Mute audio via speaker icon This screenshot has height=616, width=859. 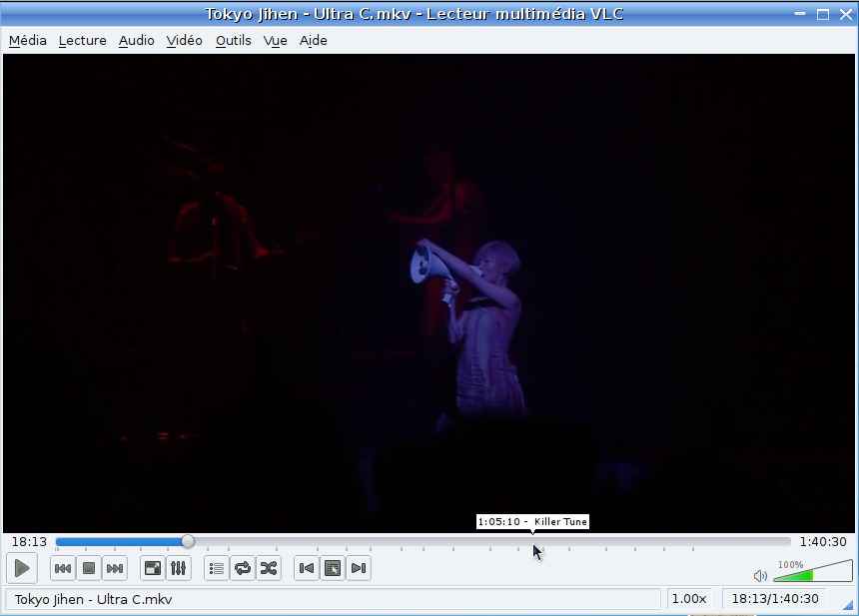coord(760,575)
